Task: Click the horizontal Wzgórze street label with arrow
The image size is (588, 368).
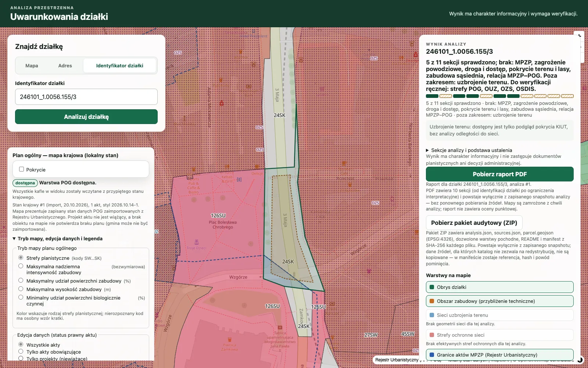Action: pyautogui.click(x=239, y=277)
